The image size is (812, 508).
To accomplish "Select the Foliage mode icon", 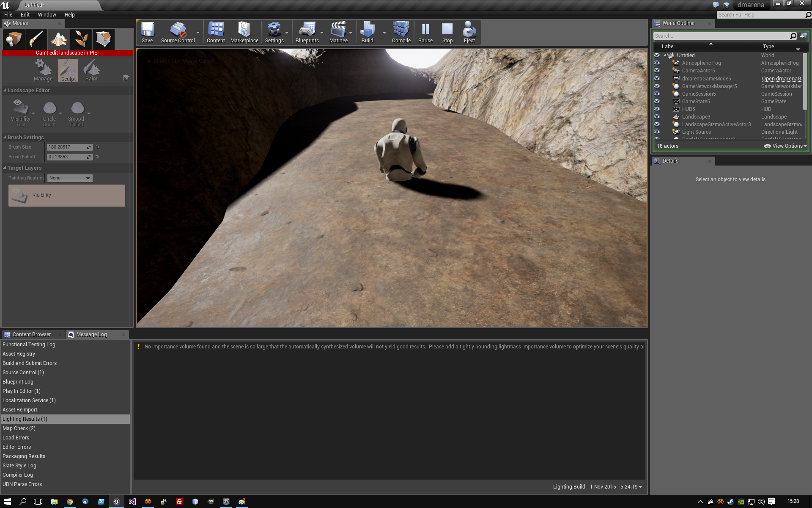I will (81, 39).
